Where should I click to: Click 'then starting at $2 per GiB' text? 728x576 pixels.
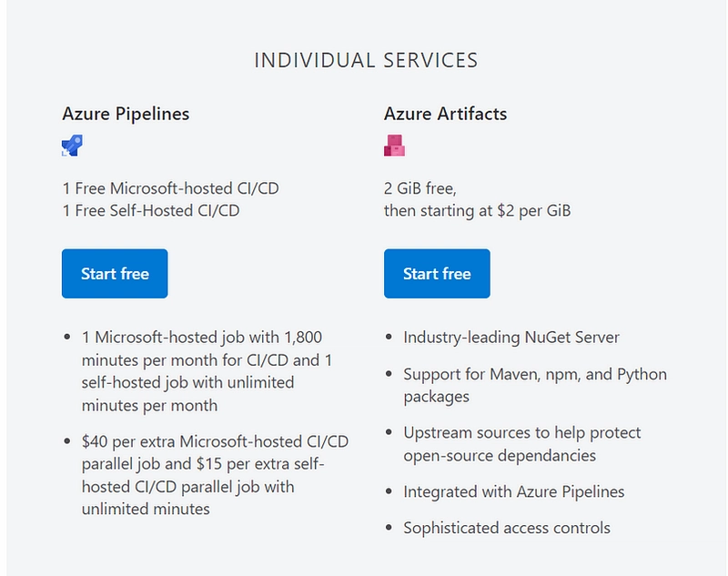pyautogui.click(x=477, y=211)
